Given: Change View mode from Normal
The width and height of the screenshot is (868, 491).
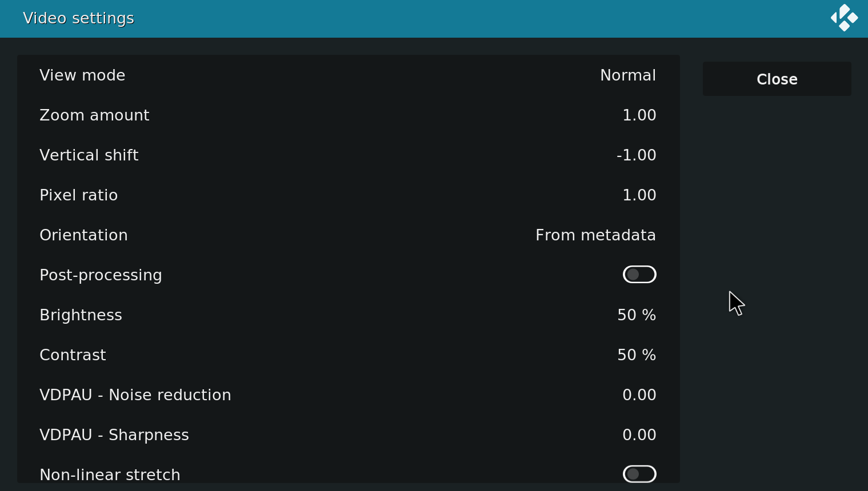Looking at the screenshot, I should tap(349, 75).
